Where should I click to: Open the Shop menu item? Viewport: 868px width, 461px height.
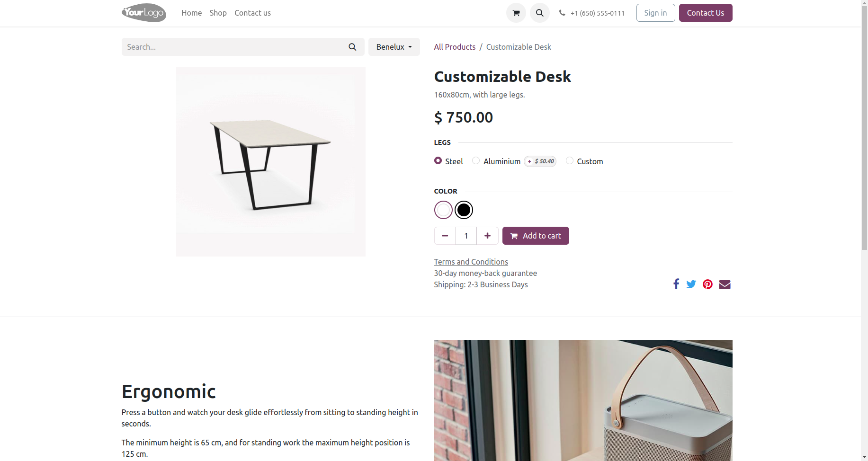[x=218, y=13]
